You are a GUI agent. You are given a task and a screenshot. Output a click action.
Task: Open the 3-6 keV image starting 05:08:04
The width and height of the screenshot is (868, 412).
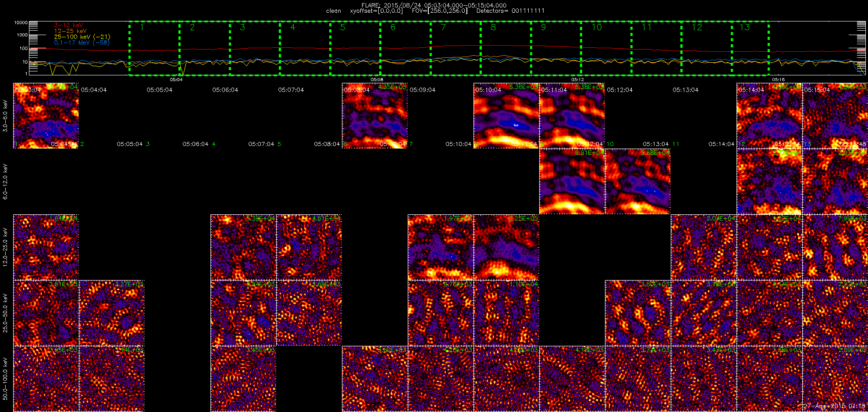pos(375,116)
